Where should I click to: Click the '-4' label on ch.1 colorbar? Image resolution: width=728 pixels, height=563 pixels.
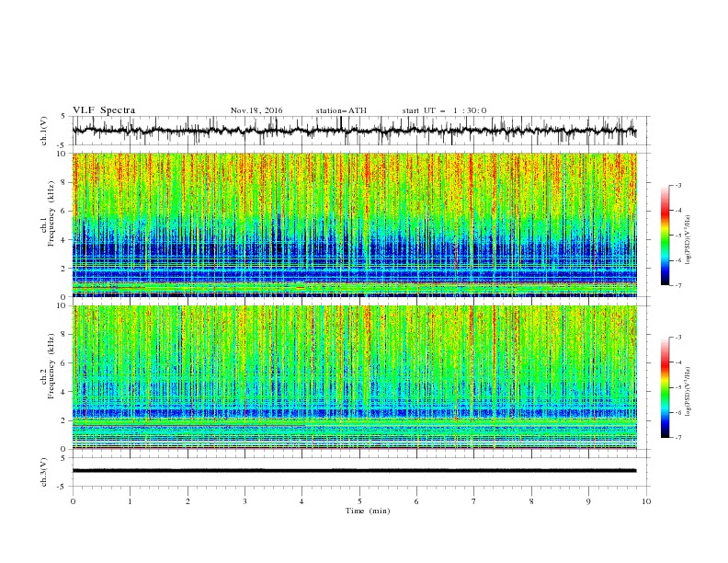coord(677,211)
